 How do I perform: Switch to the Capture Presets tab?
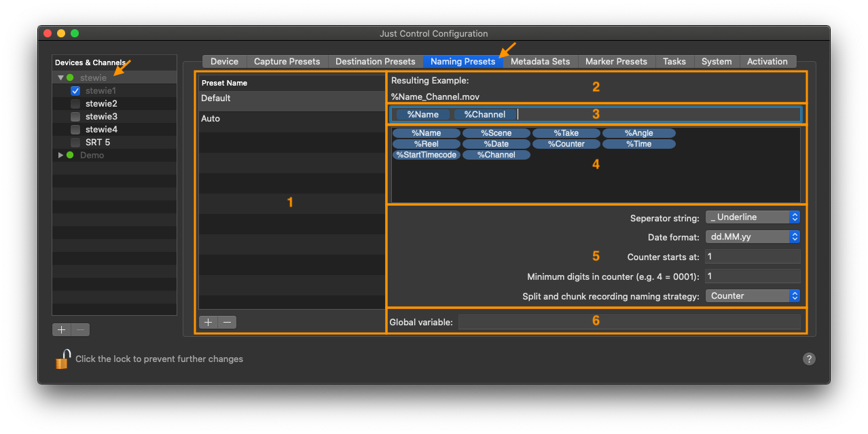[287, 61]
